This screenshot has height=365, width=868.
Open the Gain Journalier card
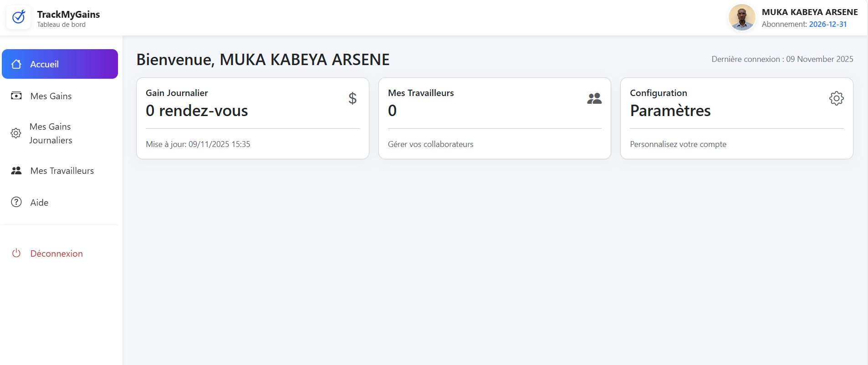253,118
